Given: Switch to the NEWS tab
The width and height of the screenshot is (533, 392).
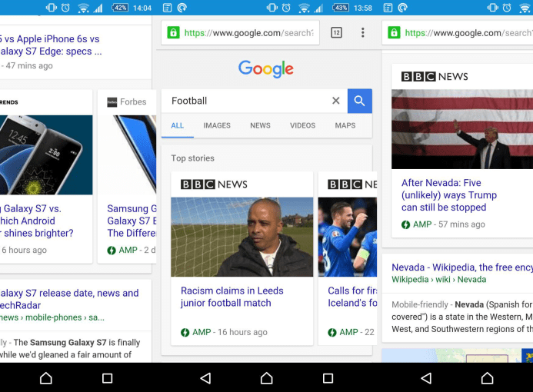Looking at the screenshot, I should pyautogui.click(x=261, y=126).
